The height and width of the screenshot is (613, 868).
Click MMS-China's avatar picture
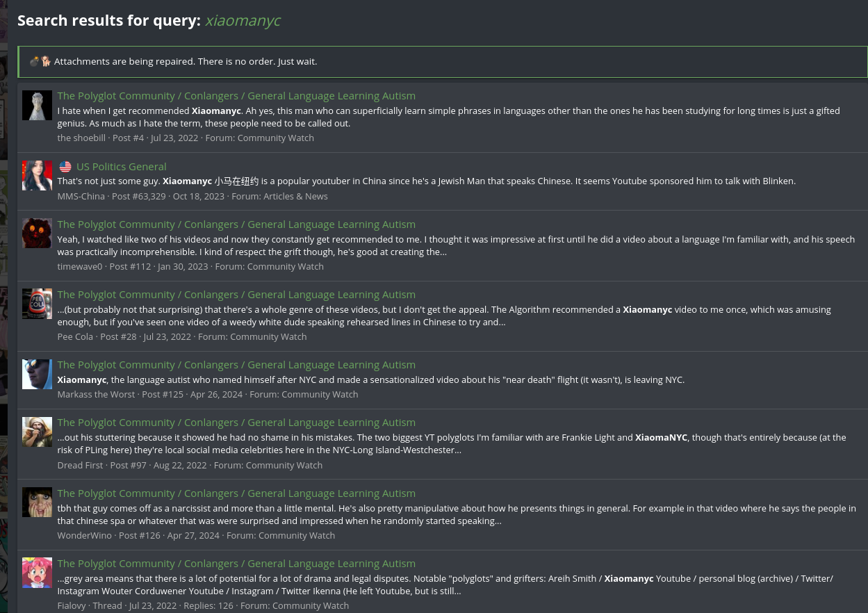[37, 176]
